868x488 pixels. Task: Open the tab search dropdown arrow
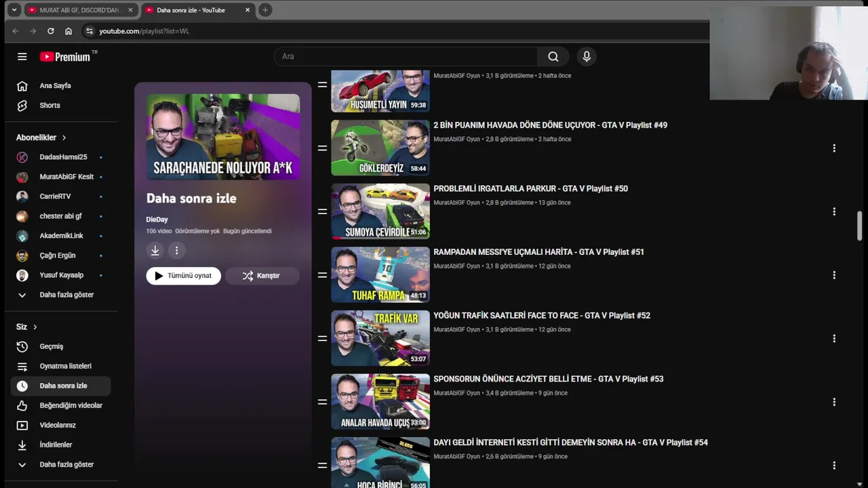pyautogui.click(x=14, y=10)
